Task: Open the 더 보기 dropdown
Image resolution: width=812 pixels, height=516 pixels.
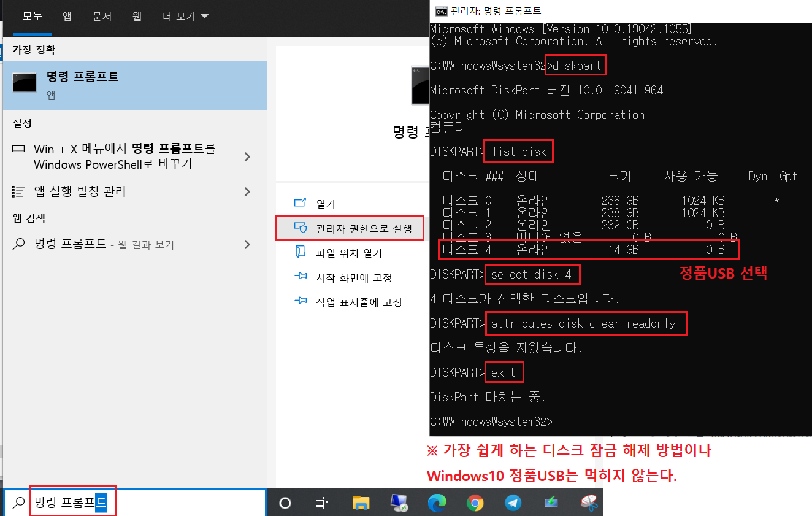Action: point(185,17)
